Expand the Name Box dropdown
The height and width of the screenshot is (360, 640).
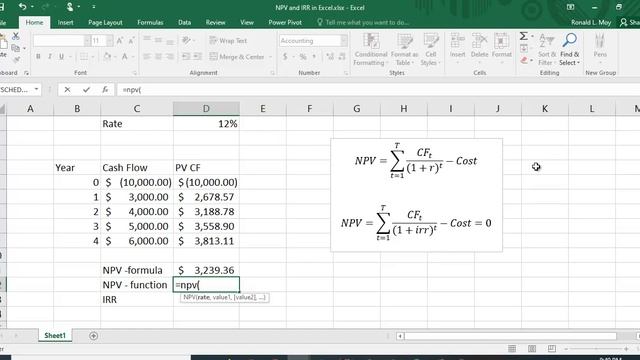point(36,89)
